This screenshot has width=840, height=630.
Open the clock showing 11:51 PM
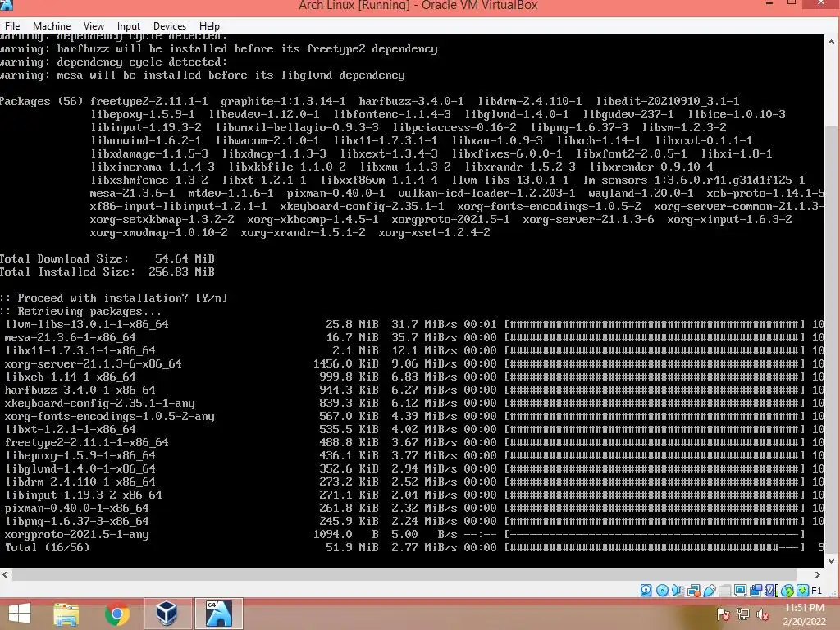[805, 614]
